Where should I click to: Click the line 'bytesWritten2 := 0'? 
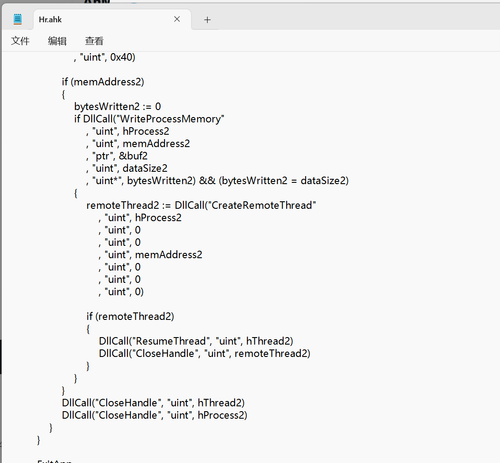(x=118, y=107)
